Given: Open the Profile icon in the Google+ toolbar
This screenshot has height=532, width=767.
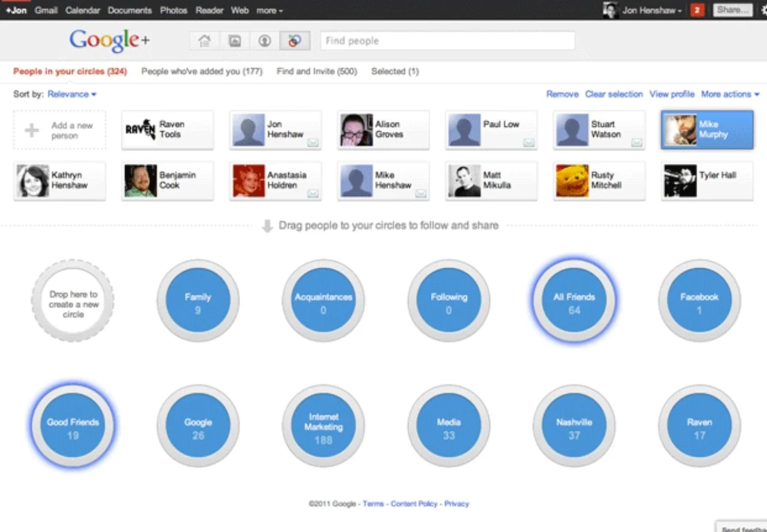Looking at the screenshot, I should point(264,41).
